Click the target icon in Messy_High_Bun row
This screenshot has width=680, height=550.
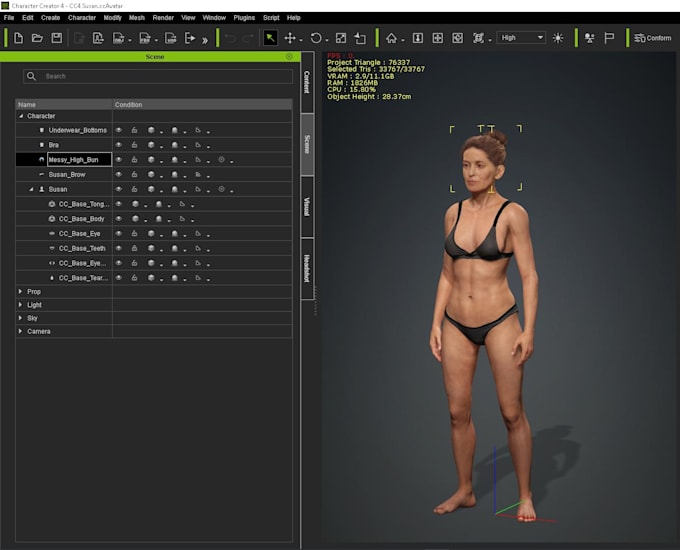click(x=221, y=160)
